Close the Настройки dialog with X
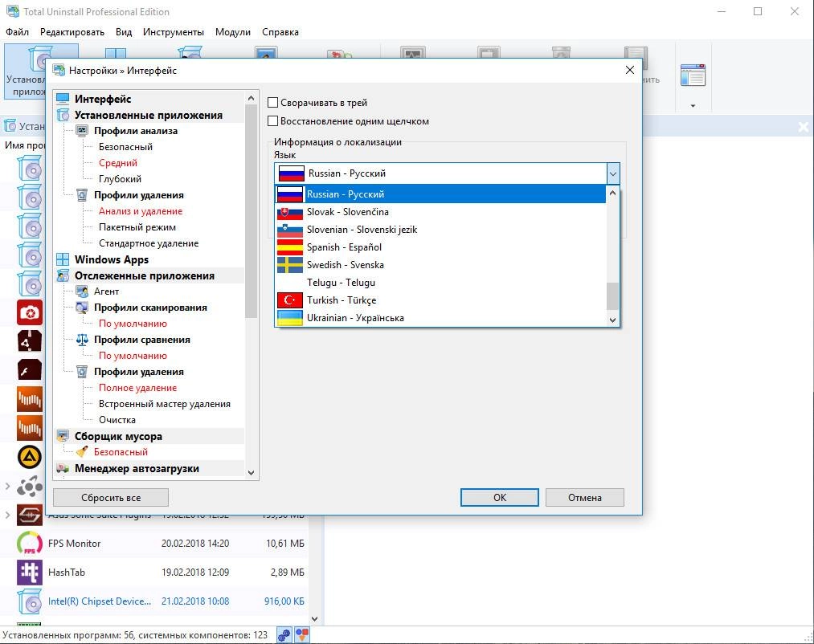The image size is (814, 644). pyautogui.click(x=630, y=70)
